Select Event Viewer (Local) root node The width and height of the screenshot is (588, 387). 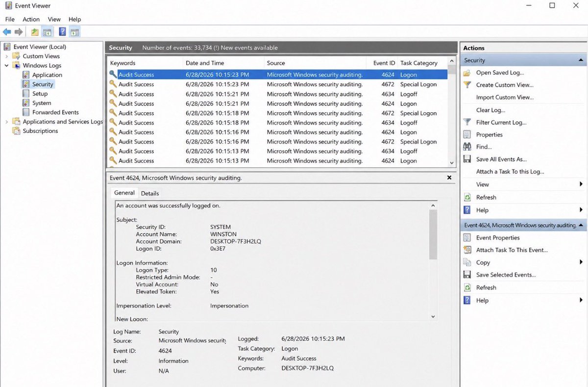(40, 47)
